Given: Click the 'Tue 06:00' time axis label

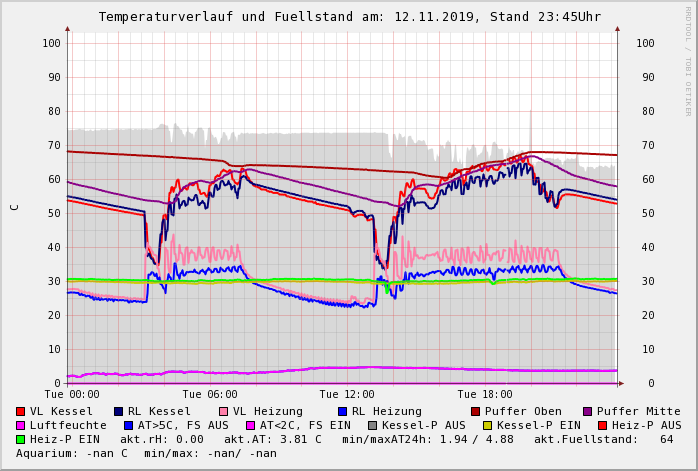Looking at the screenshot, I should coord(210,394).
